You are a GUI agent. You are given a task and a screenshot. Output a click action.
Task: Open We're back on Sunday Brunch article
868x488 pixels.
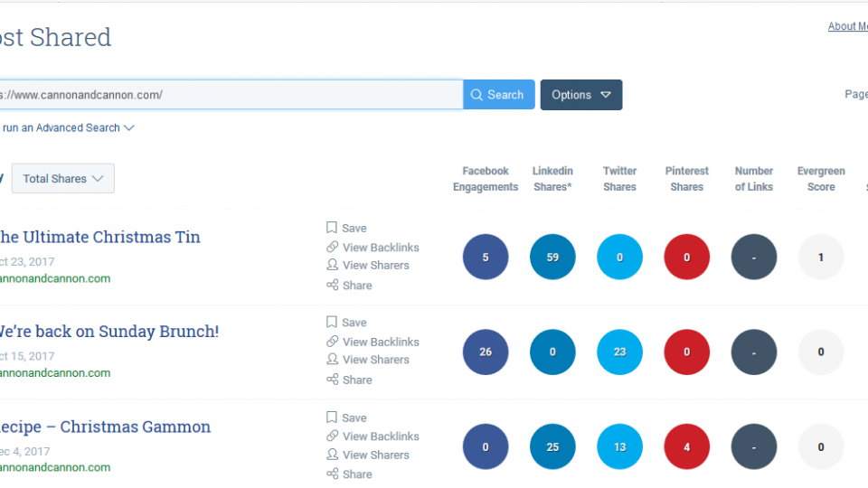tap(109, 332)
